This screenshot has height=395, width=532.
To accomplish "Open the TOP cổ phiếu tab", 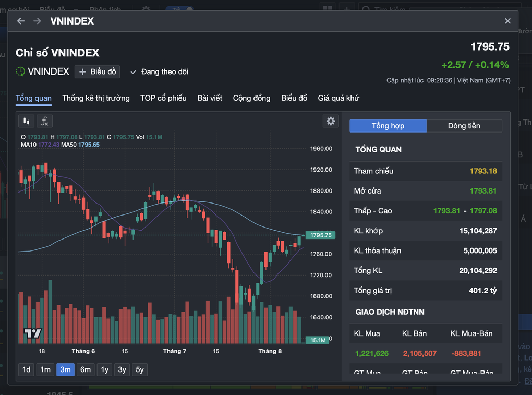I will [163, 98].
